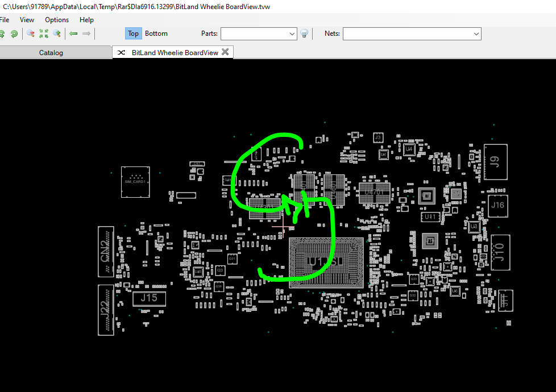Select chip U4 on the board

pyautogui.click(x=409, y=149)
